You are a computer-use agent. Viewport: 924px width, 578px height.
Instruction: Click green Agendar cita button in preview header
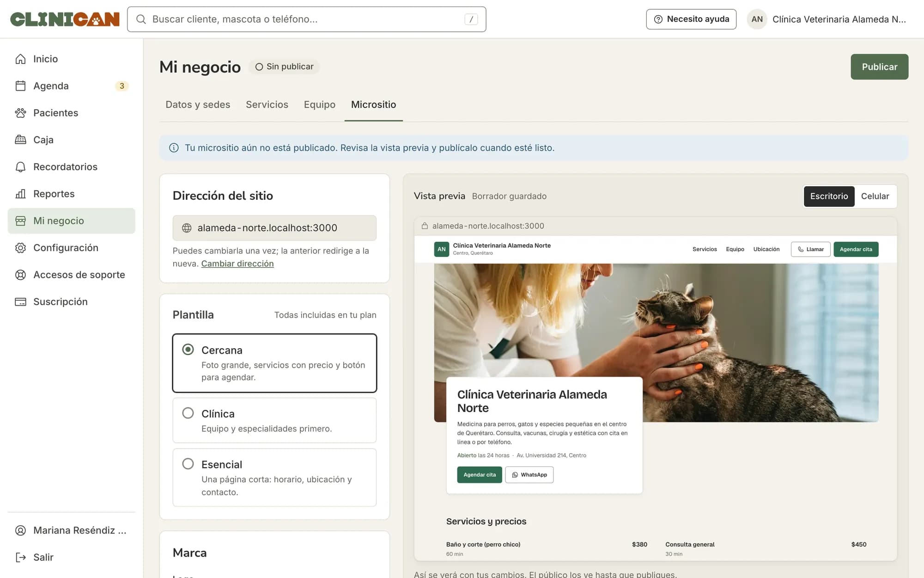point(856,249)
